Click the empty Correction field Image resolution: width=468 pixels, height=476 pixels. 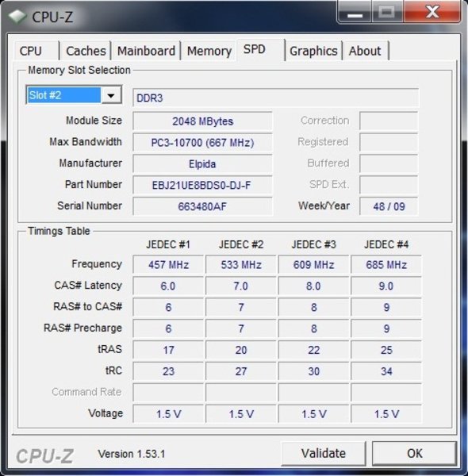pyautogui.click(x=389, y=121)
